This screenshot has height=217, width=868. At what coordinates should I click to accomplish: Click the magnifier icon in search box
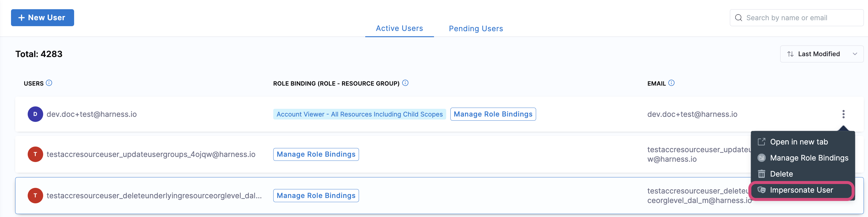click(738, 18)
